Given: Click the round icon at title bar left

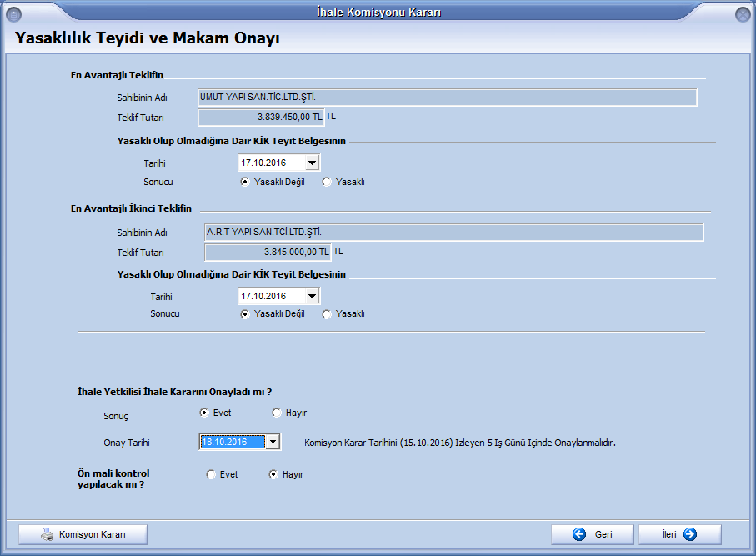Looking at the screenshot, I should click(13, 14).
